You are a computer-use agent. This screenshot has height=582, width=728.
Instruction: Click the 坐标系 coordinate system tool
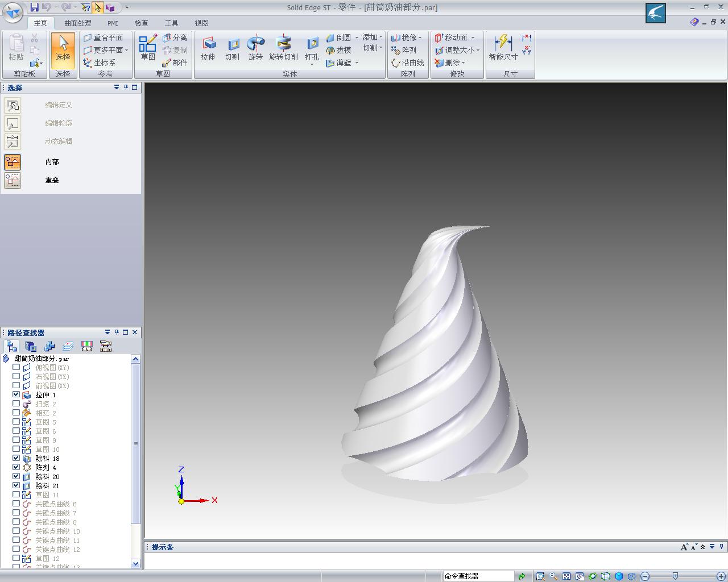(x=100, y=63)
